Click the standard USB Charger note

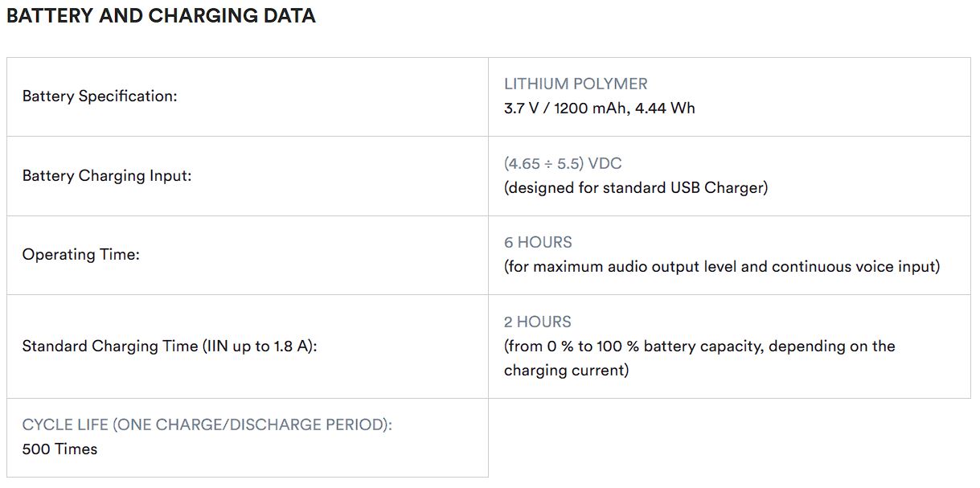(636, 187)
